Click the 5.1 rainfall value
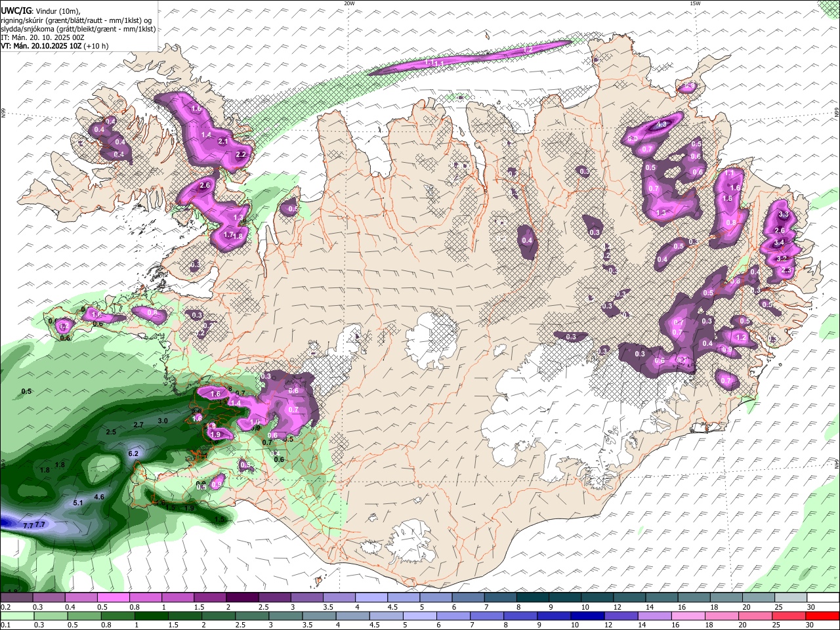 [x=78, y=503]
